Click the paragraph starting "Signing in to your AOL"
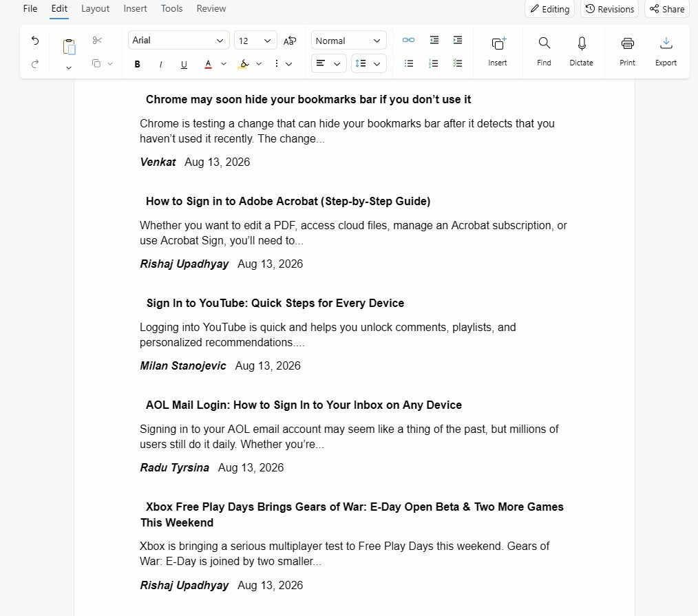This screenshot has width=698, height=616. 349,436
